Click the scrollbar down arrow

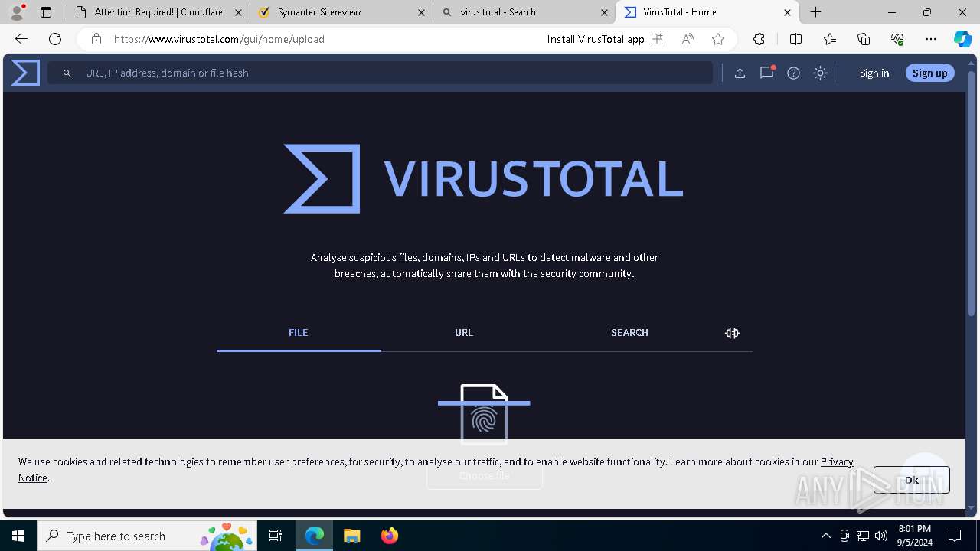click(x=971, y=507)
